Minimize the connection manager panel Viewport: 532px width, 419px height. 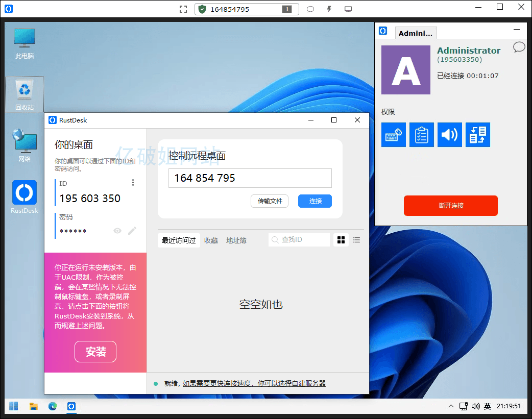(516, 30)
